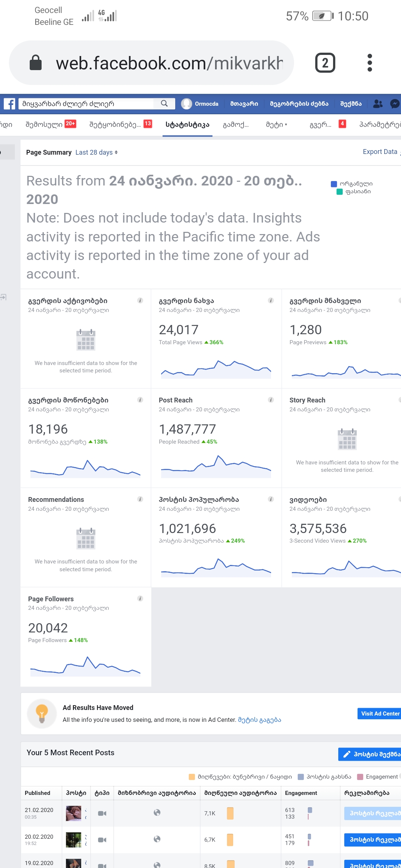Viewport: 401px width, 868px height.
Task: Click the browser address bar URL
Action: pos(169,63)
